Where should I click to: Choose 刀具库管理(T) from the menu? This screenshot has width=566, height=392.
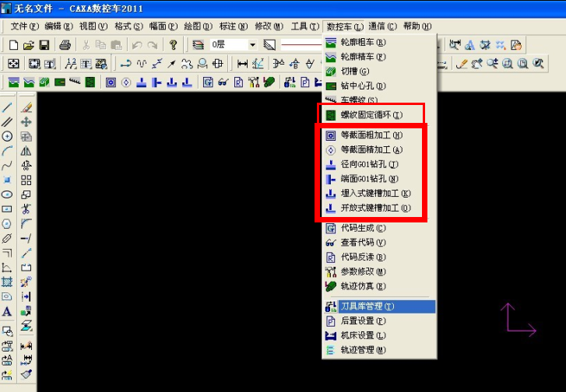[379, 306]
